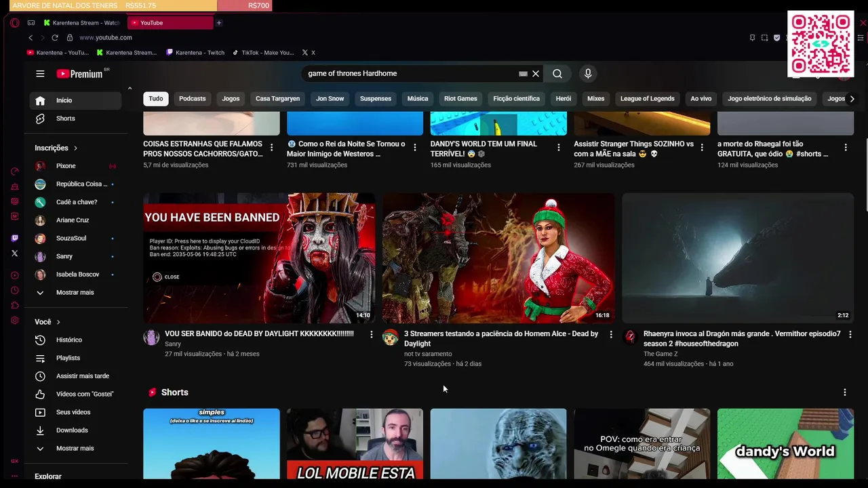Open Karentena - Twitch bookmark
868x488 pixels.
195,53
